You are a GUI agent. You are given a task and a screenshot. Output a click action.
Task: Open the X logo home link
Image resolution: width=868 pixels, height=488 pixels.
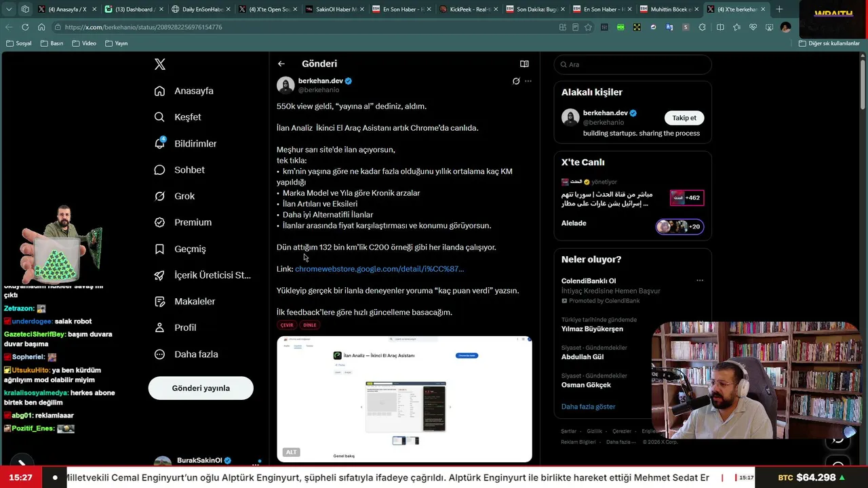pos(159,64)
